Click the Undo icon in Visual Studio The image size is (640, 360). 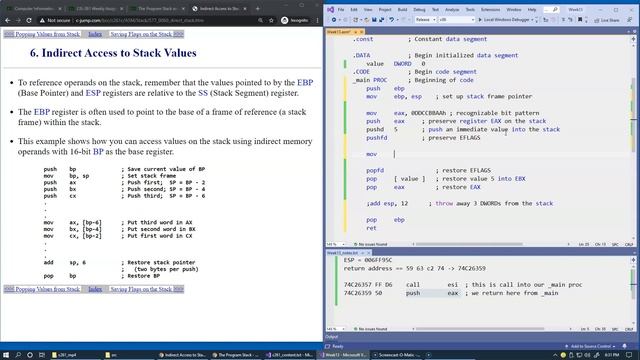click(391, 20)
